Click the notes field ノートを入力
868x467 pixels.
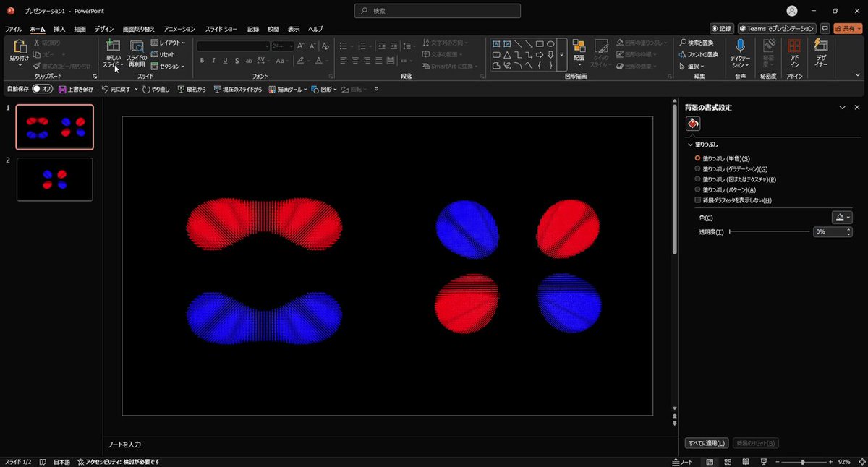click(124, 444)
